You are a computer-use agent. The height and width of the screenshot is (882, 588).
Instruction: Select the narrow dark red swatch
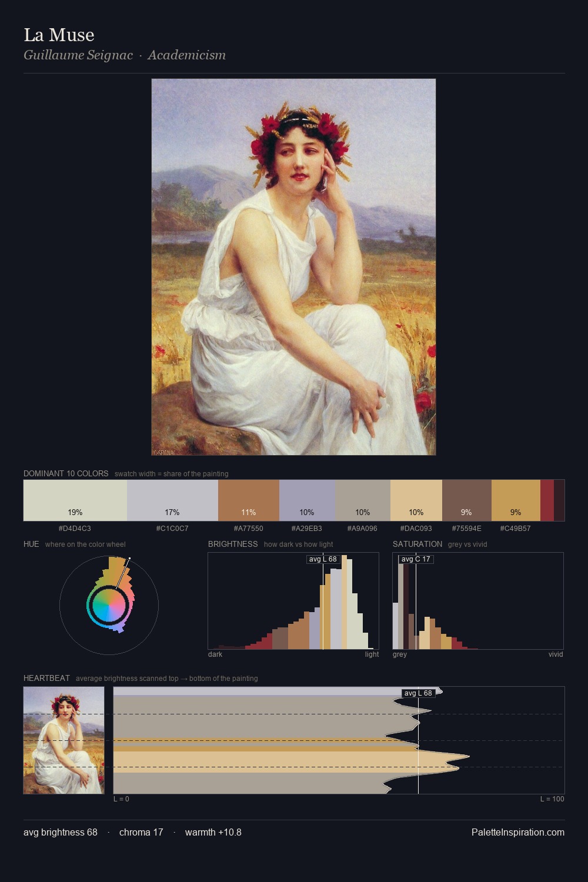(547, 500)
